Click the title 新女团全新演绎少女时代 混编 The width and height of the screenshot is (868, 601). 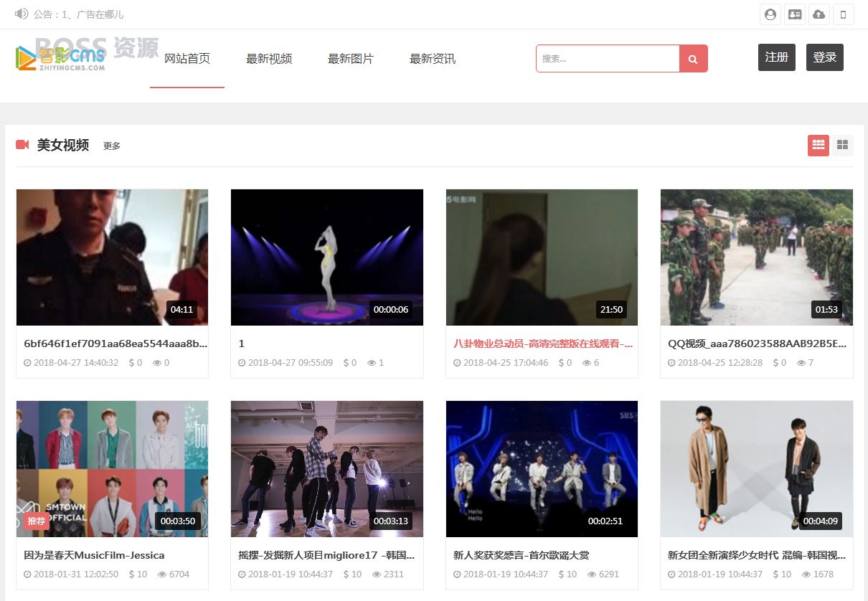[x=757, y=555]
